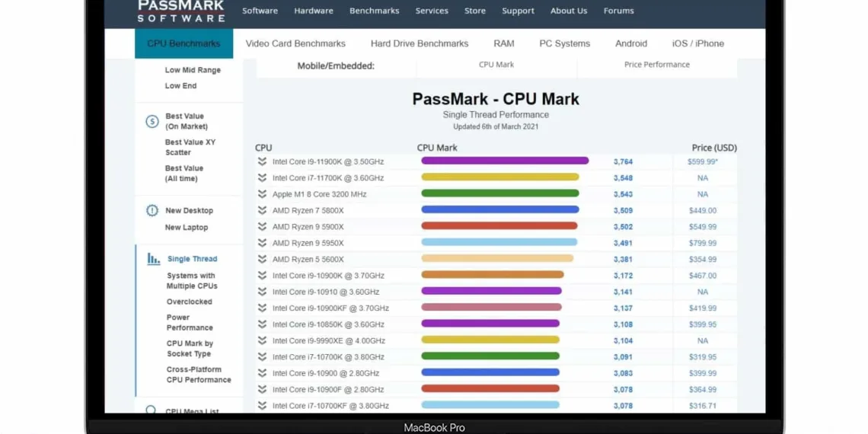
Task: Open Best Value XY Scatter link
Action: point(190,147)
